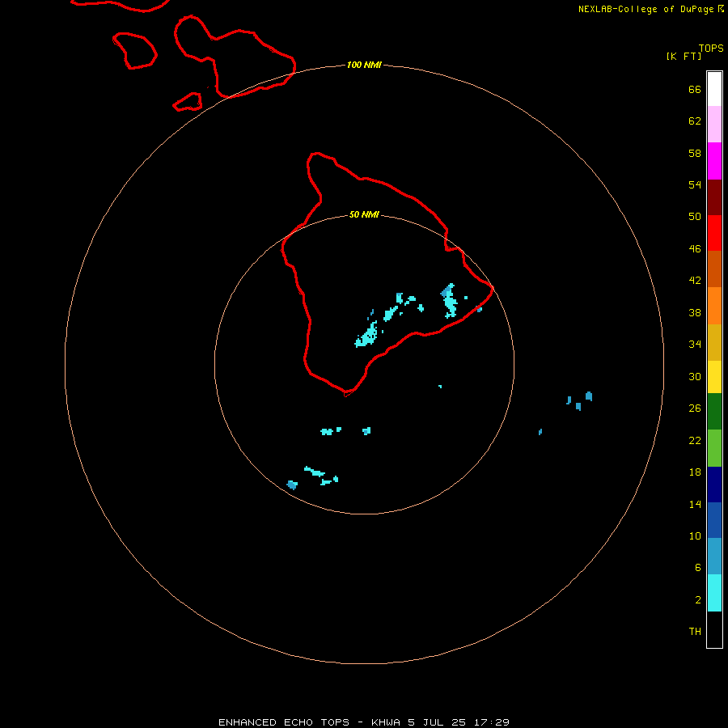The height and width of the screenshot is (728, 728).
Task: Click the TH label on the legend
Action: tap(695, 631)
